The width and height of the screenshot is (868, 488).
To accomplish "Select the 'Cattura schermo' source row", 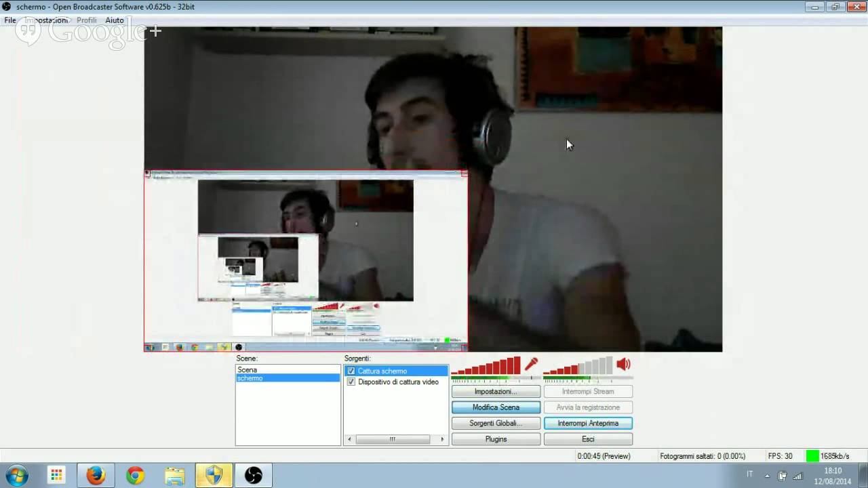I will point(396,371).
